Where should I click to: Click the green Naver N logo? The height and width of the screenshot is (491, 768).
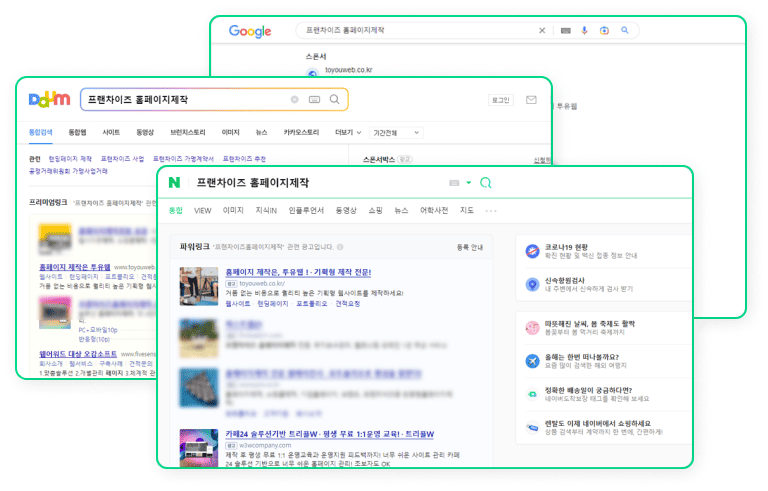point(174,183)
